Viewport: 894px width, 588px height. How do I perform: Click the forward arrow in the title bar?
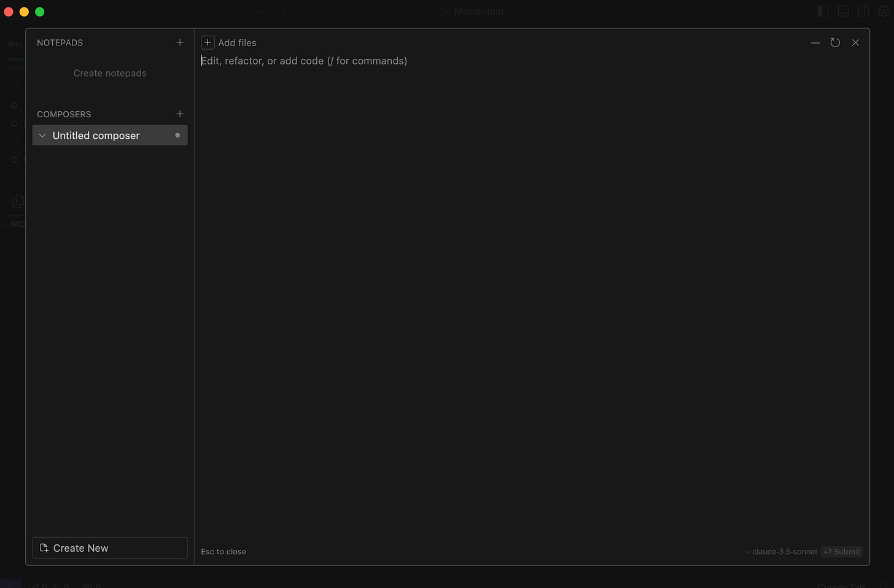(x=281, y=11)
